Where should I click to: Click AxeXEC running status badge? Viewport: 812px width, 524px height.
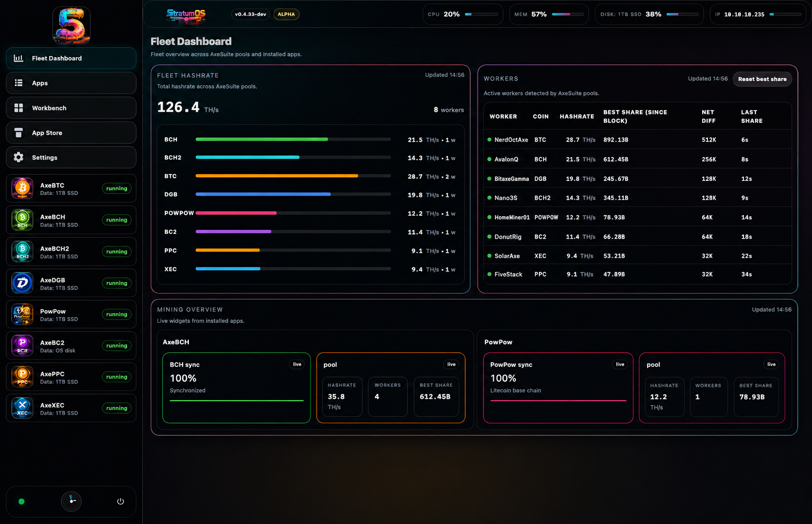tap(117, 408)
